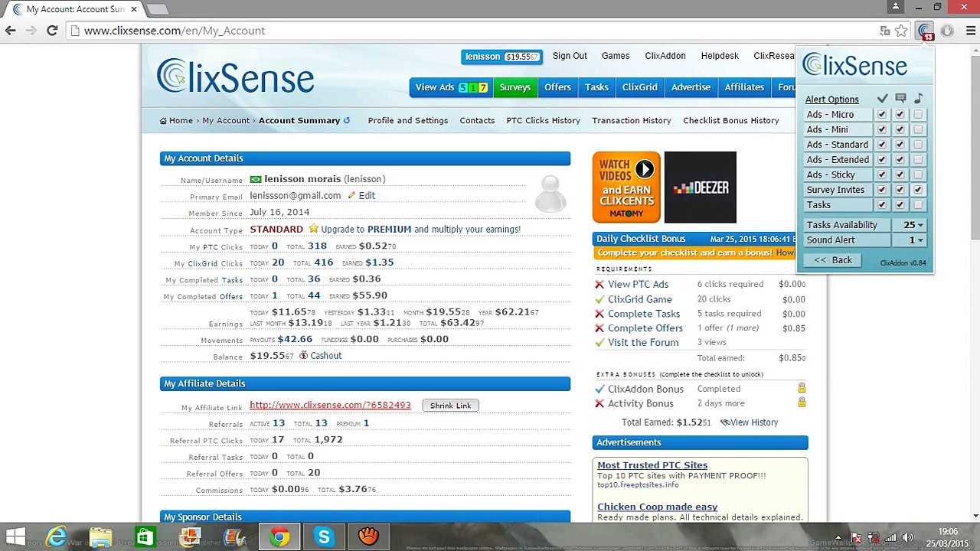Click the Back button in ClixAddon panel
980x551 pixels.
pos(832,260)
